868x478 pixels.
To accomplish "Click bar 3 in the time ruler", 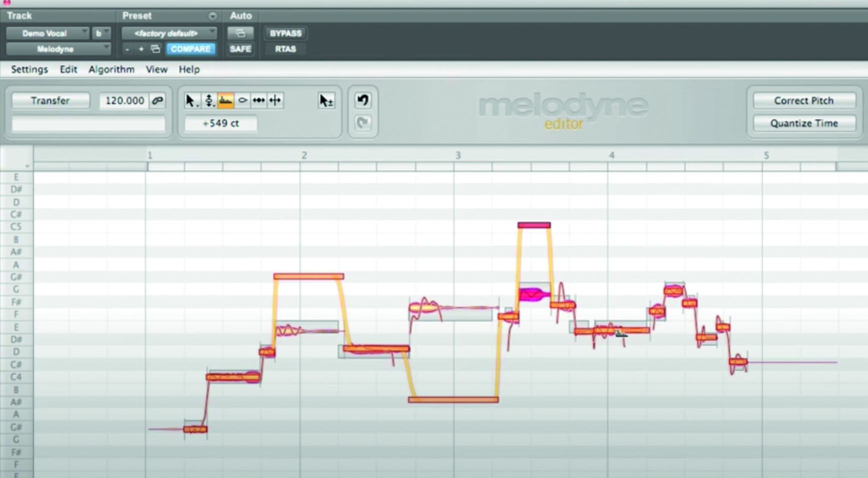I will coord(458,155).
